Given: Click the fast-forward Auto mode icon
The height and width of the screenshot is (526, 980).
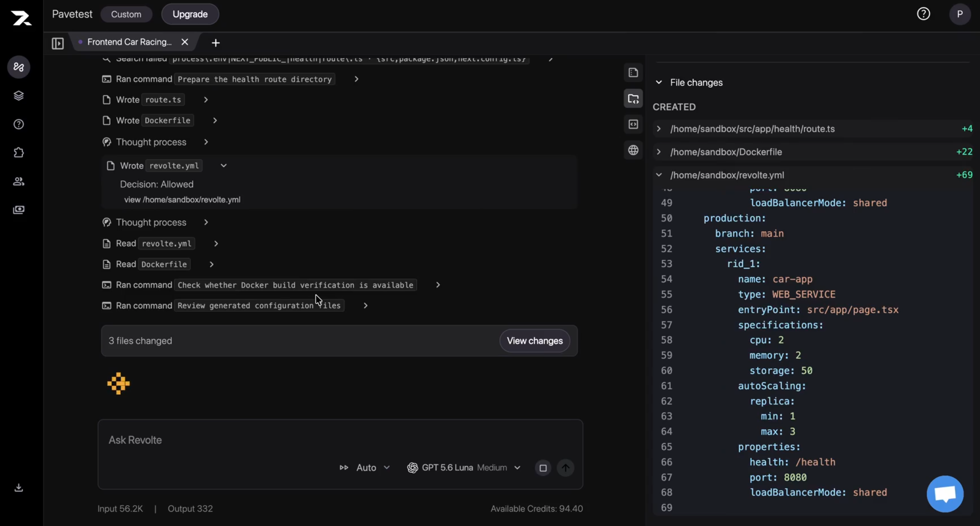Looking at the screenshot, I should click(344, 468).
